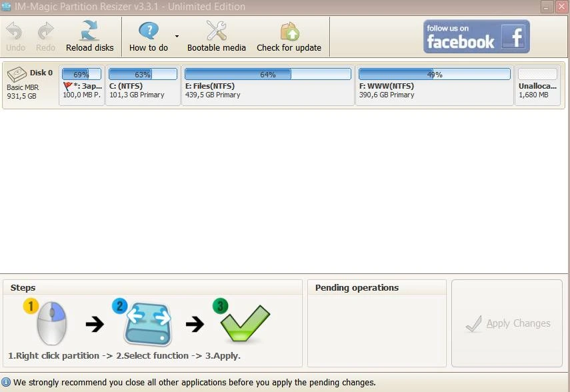Click the Apply Changes checkmark icon

(x=474, y=323)
